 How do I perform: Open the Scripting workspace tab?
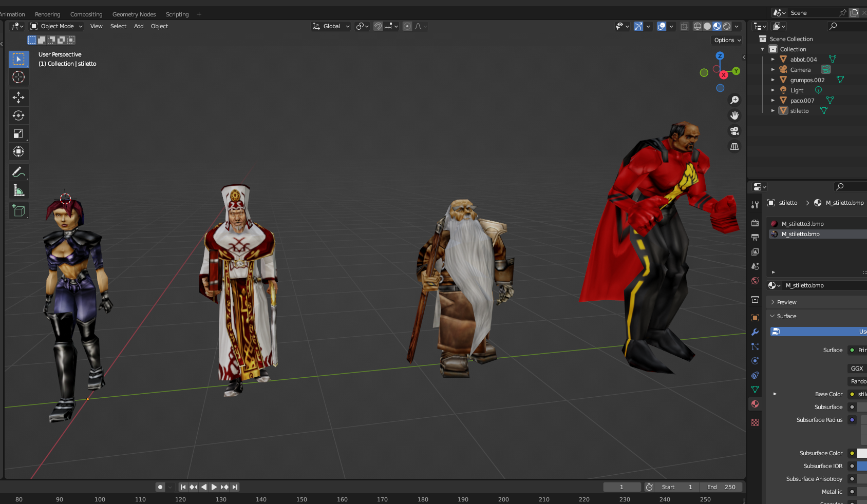[177, 14]
